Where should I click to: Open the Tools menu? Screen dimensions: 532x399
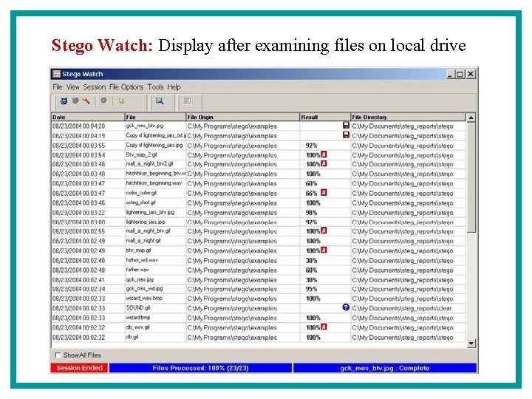pyautogui.click(x=155, y=87)
